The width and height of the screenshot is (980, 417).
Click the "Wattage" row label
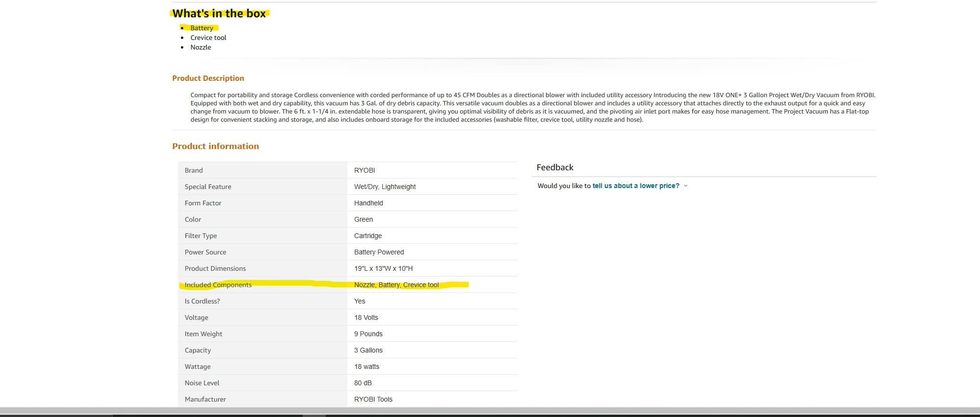pos(198,366)
